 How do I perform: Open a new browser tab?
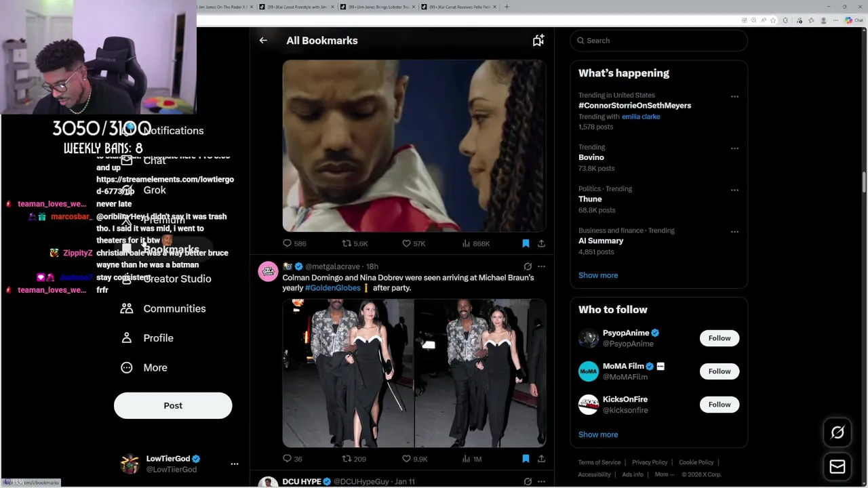(507, 7)
